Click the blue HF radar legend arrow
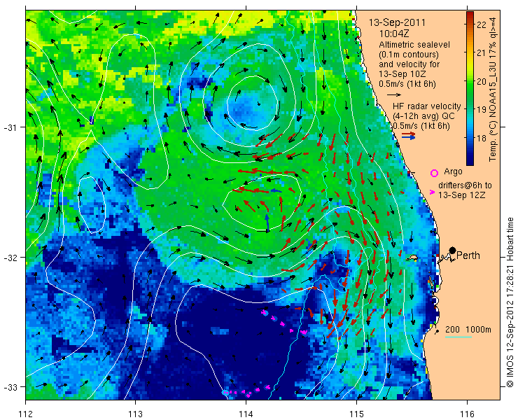This screenshot has width=518, height=420. [409, 138]
